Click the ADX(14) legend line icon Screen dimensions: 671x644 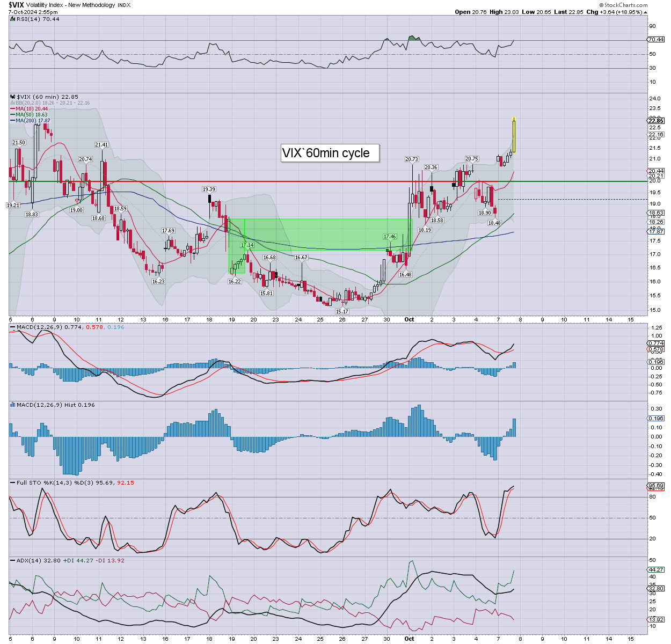12,560
